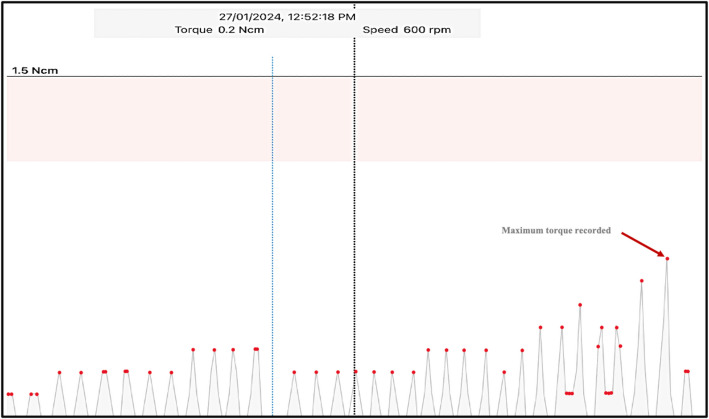The image size is (709, 419).
Task: Click the red dot atop the second-tallest peak
Action: [641, 281]
